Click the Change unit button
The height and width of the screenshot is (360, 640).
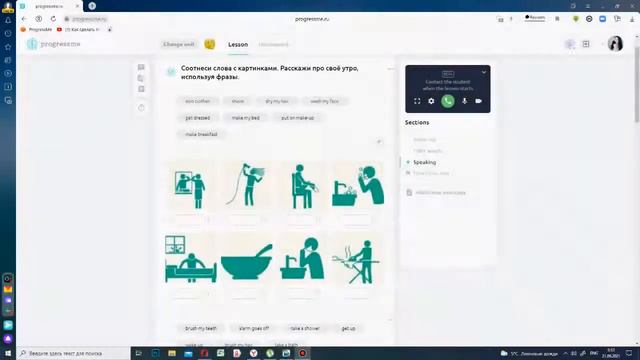pos(179,44)
